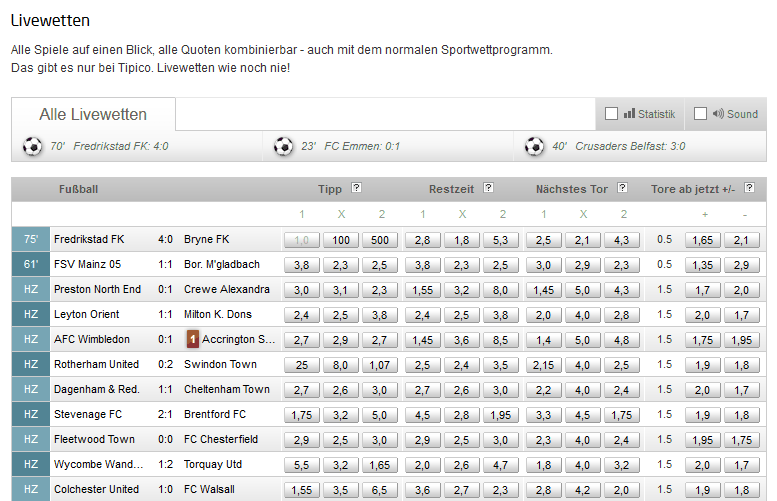Enable the Statistik checkbox
Screen dimensions: 777x501
coord(611,114)
